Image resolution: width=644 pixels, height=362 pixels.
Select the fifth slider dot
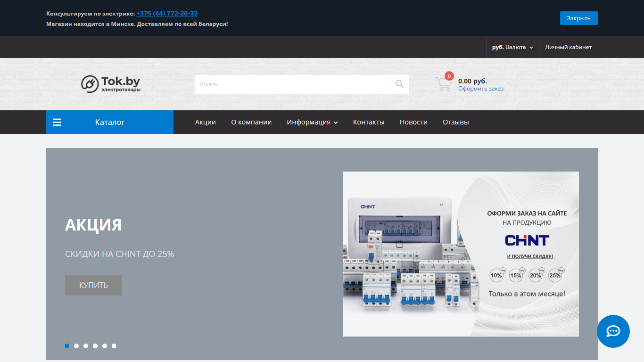click(x=105, y=346)
